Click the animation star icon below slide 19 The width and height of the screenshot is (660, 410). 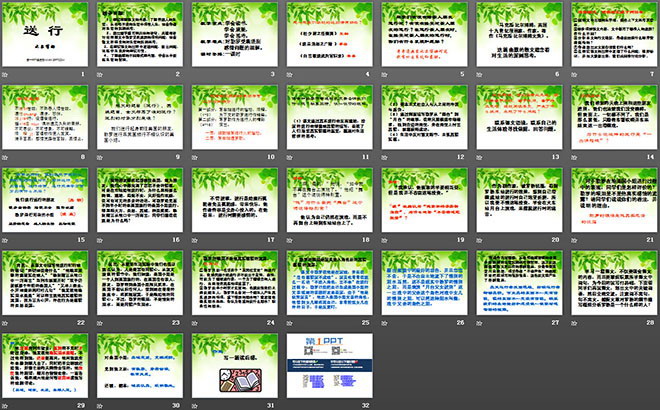point(385,240)
